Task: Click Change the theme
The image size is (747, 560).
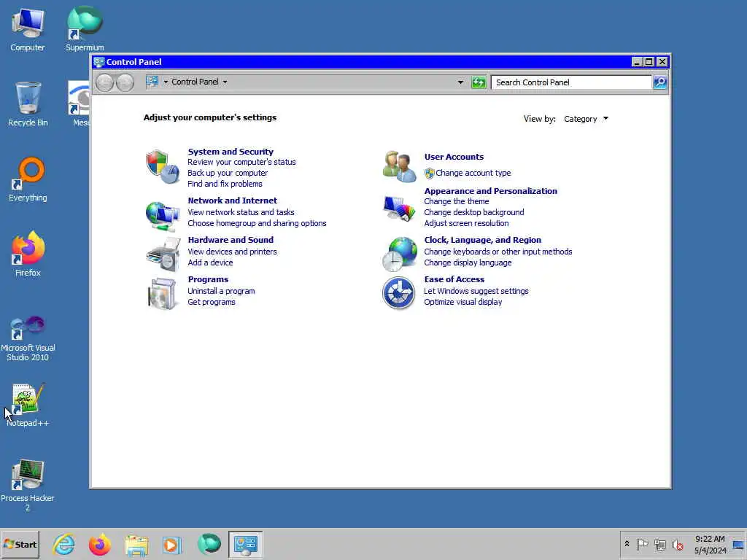Action: 457,201
